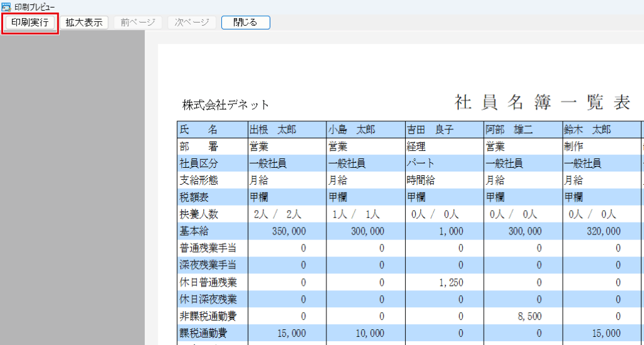Click the 印刷実行 print button
This screenshot has width=644, height=345.
click(30, 22)
